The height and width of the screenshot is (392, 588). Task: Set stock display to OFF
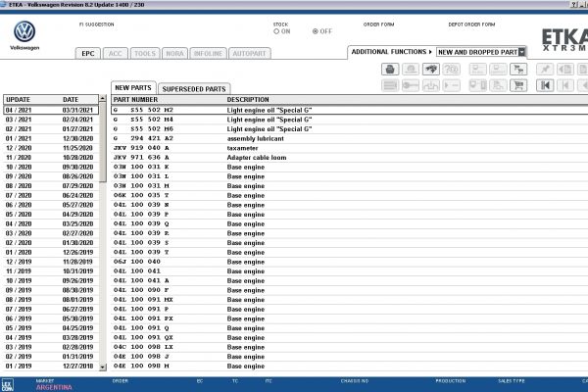316,31
